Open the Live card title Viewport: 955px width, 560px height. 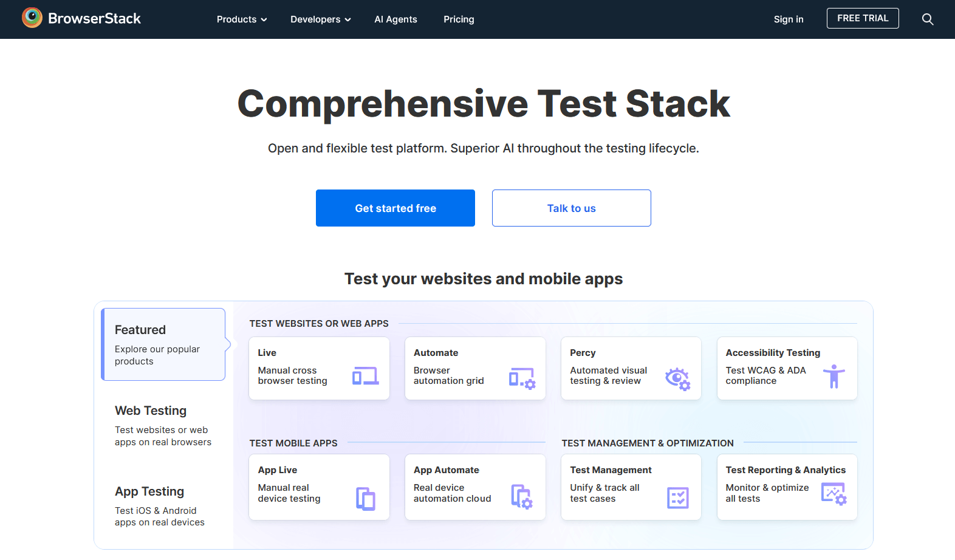(267, 353)
